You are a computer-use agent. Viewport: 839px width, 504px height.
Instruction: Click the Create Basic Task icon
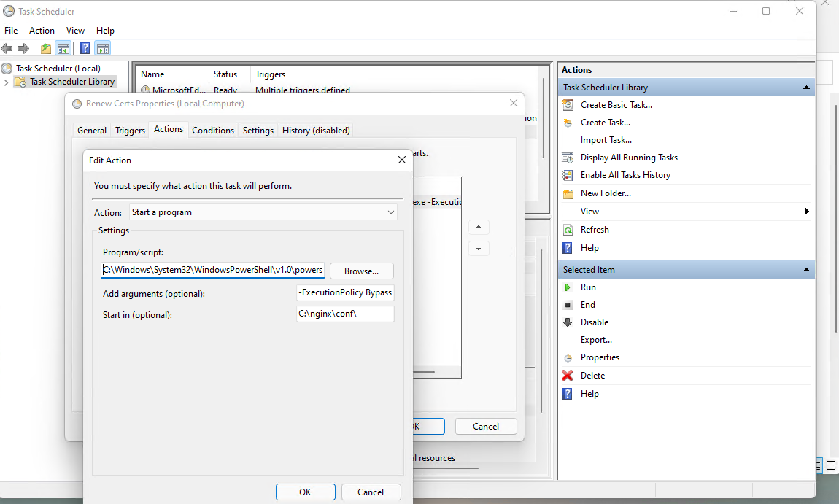click(568, 105)
